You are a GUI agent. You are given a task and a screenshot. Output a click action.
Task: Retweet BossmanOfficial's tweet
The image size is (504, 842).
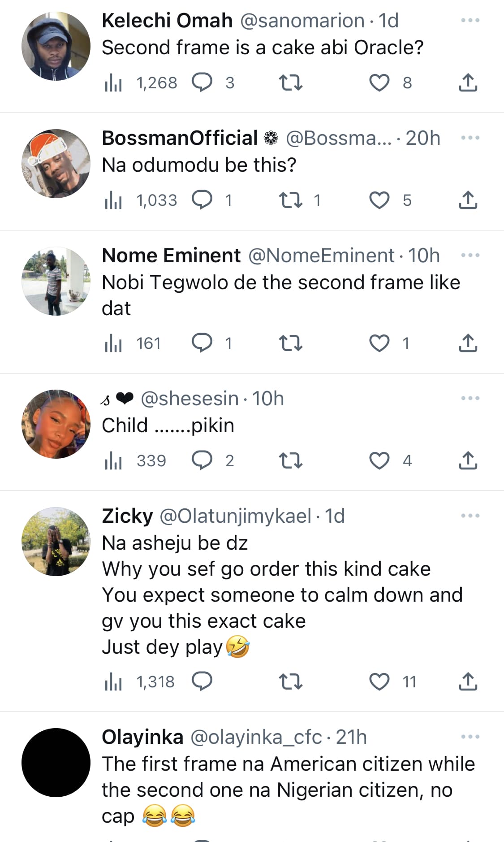[x=291, y=200]
